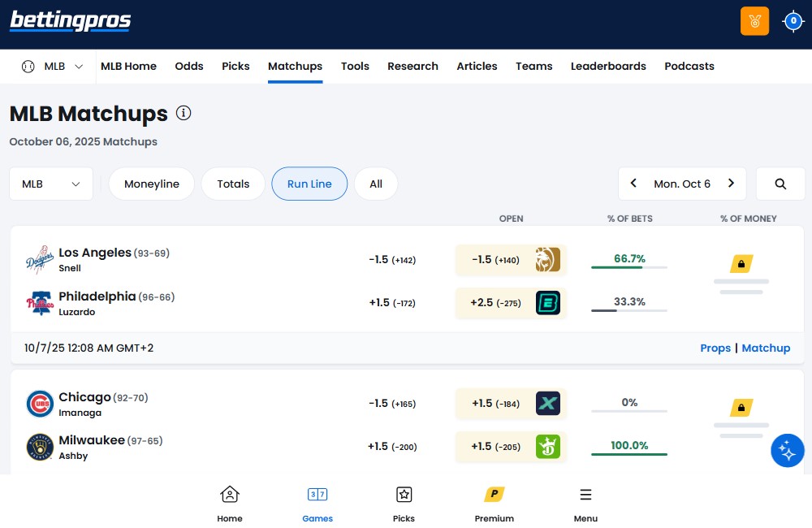Open Picks in the bottom navigation bar
The height and width of the screenshot is (528, 812).
404,504
